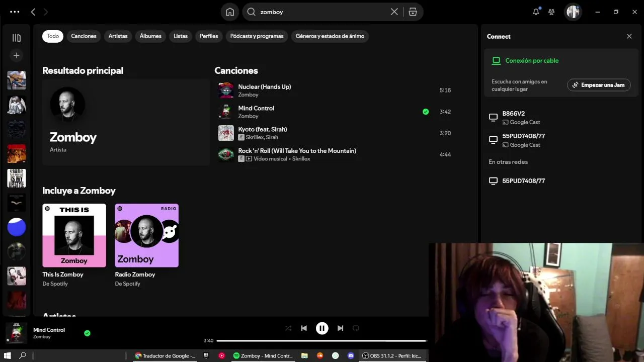Seek on the playback progress bar
Screen dimensions: 644x362
pos(321,341)
